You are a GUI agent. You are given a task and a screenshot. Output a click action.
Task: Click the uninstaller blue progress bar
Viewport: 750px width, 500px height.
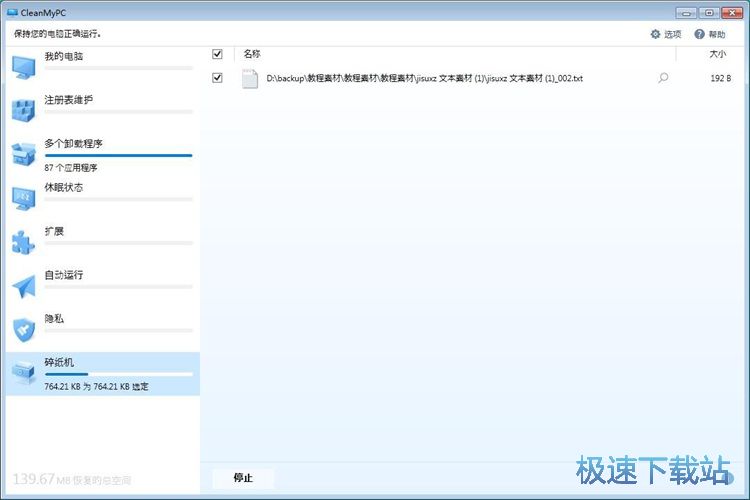(119, 156)
